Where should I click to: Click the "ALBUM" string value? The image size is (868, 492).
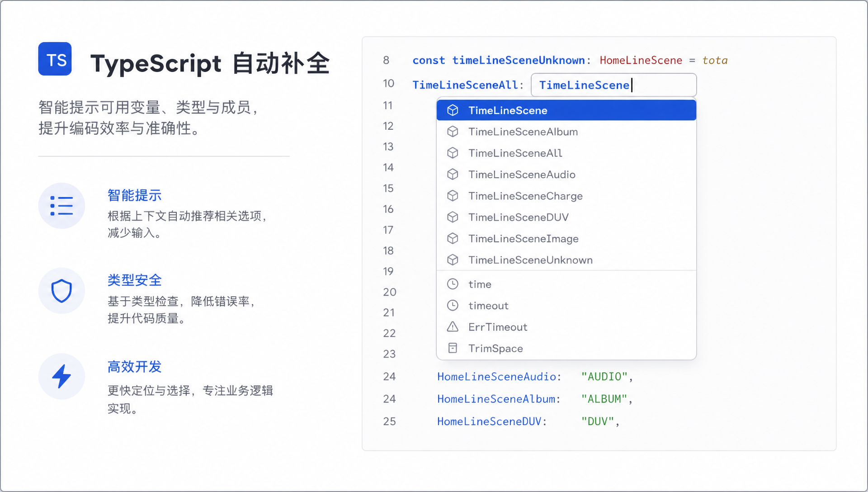point(604,399)
